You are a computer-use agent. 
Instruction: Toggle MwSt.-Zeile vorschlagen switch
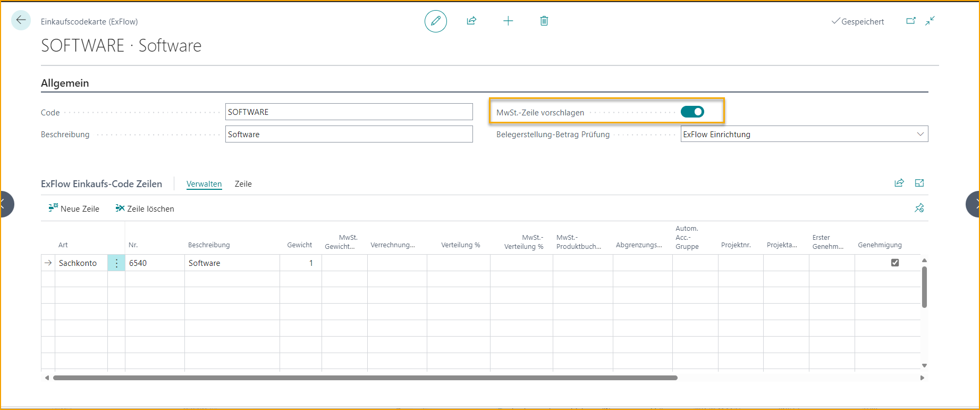click(x=692, y=112)
